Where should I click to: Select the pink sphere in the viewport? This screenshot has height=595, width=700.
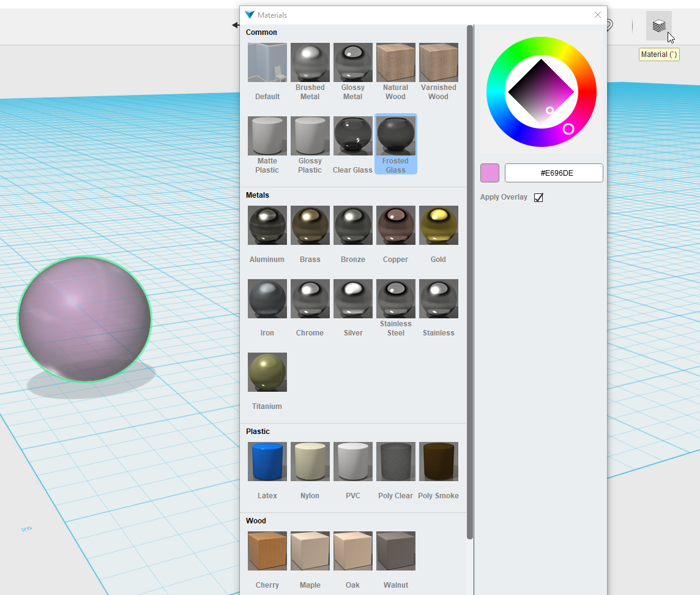click(85, 319)
